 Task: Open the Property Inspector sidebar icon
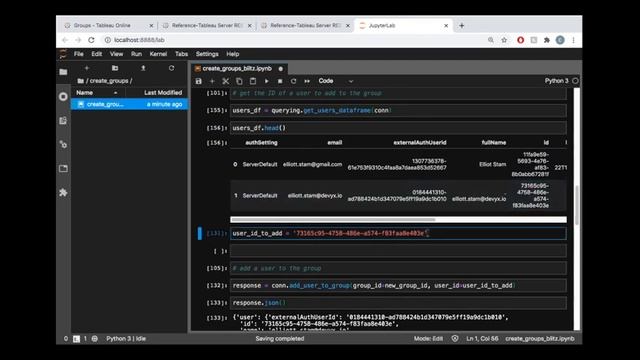tap(63, 144)
